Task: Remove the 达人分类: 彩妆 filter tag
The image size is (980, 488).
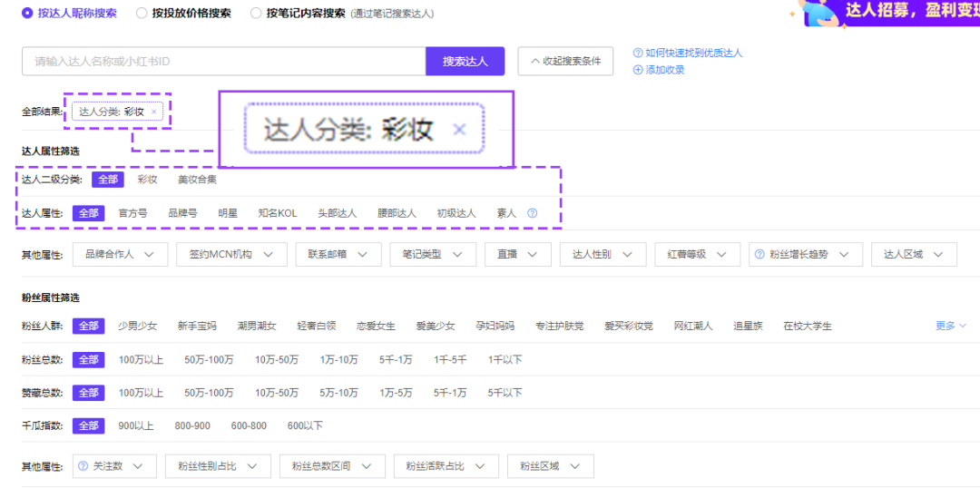Action: click(153, 112)
